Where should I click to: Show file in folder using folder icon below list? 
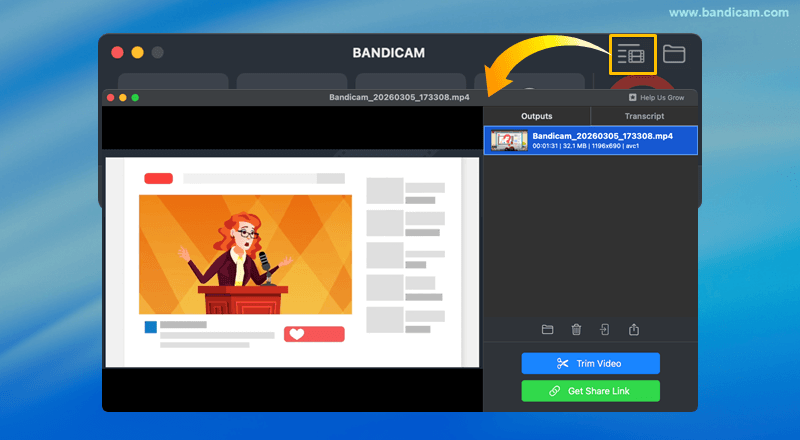(547, 329)
